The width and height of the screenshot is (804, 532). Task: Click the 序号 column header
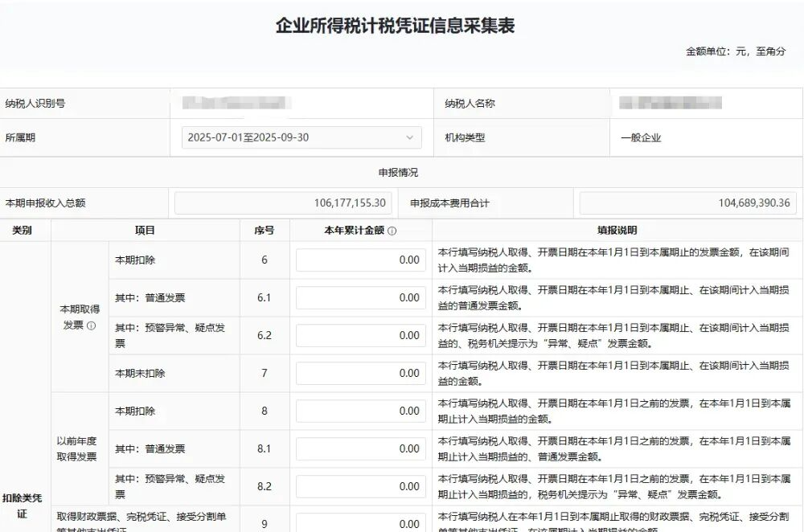(x=264, y=230)
